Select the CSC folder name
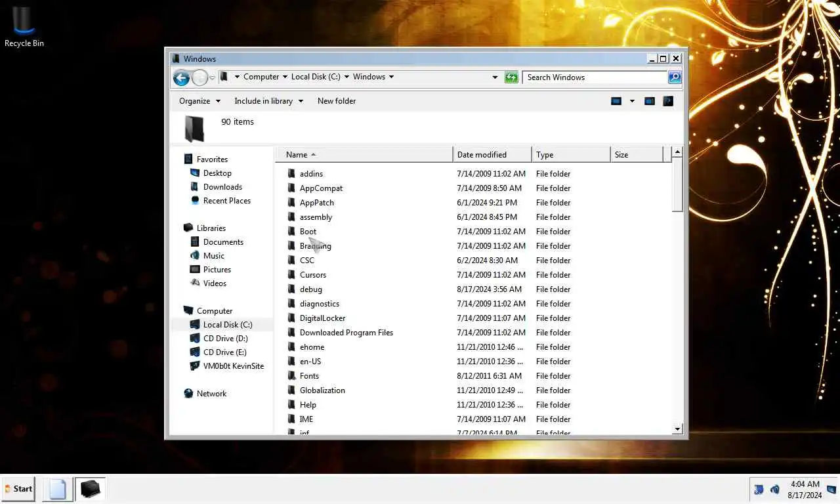The image size is (840, 504). [x=307, y=261]
